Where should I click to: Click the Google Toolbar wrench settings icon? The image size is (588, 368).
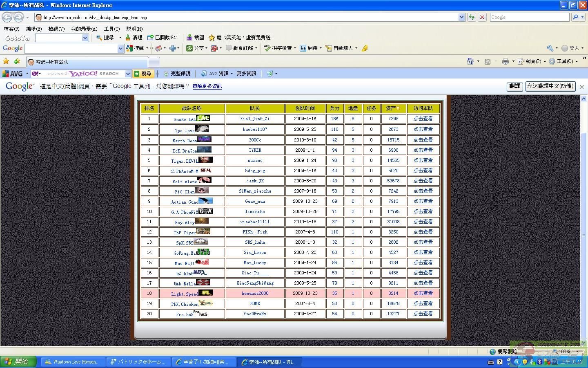[550, 48]
